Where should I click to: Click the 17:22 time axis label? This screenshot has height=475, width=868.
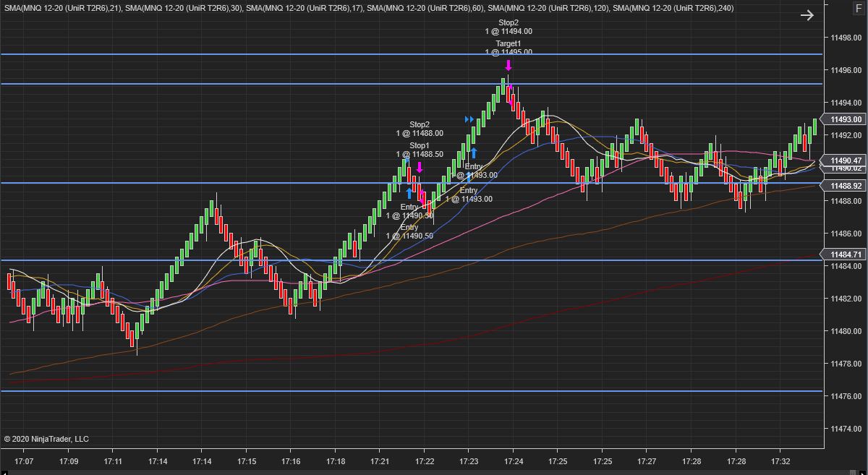pyautogui.click(x=425, y=461)
